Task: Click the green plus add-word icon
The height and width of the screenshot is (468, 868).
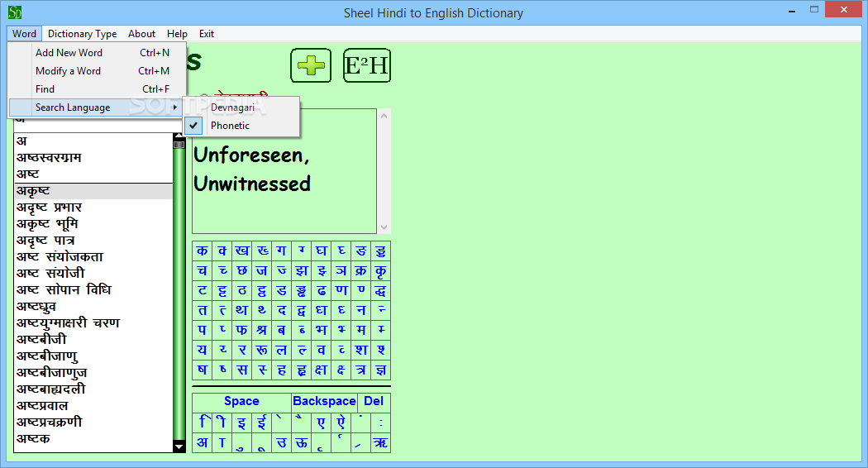Action: [x=311, y=65]
